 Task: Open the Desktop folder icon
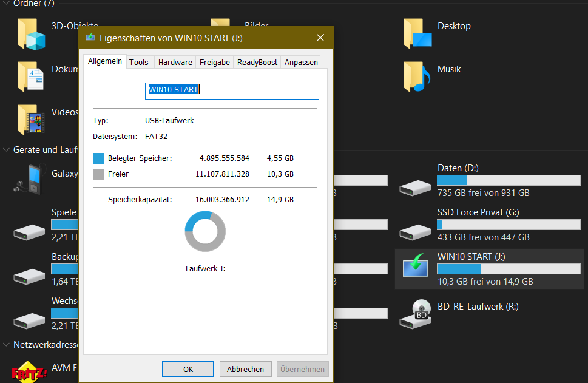tap(417, 34)
